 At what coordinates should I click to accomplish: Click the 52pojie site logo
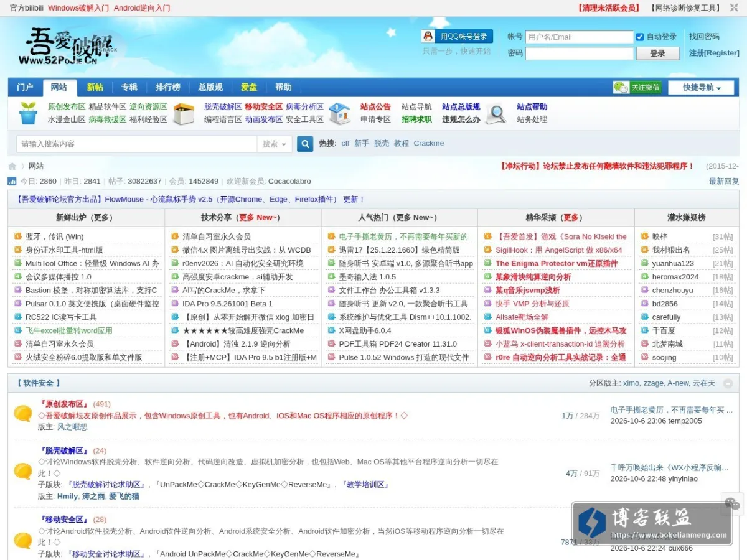(68, 47)
